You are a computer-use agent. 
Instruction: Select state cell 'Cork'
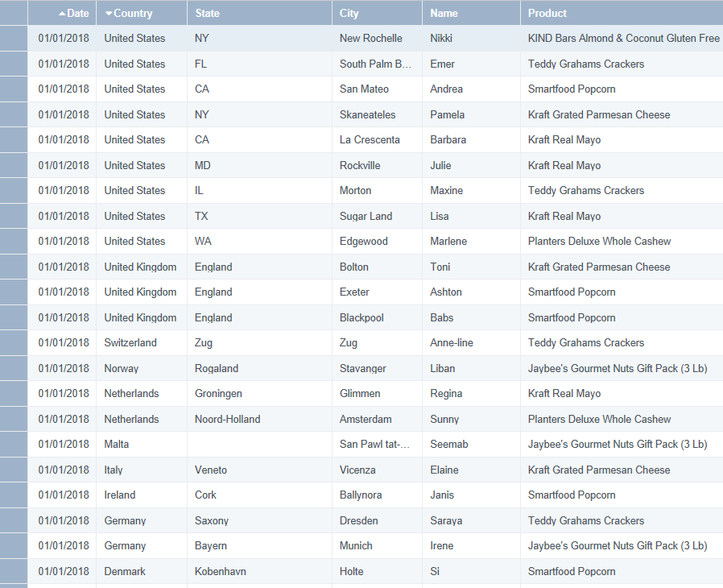pyautogui.click(x=259, y=495)
